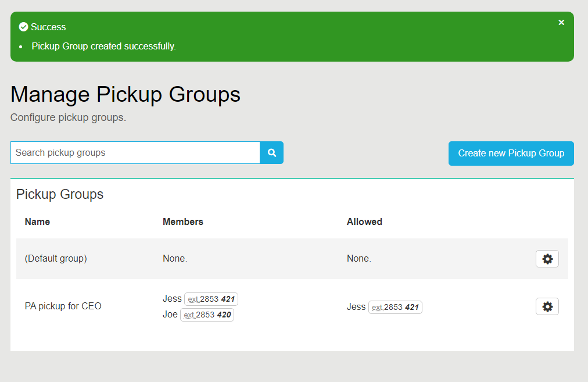Click the search magnifier icon
The image size is (588, 382).
click(271, 152)
